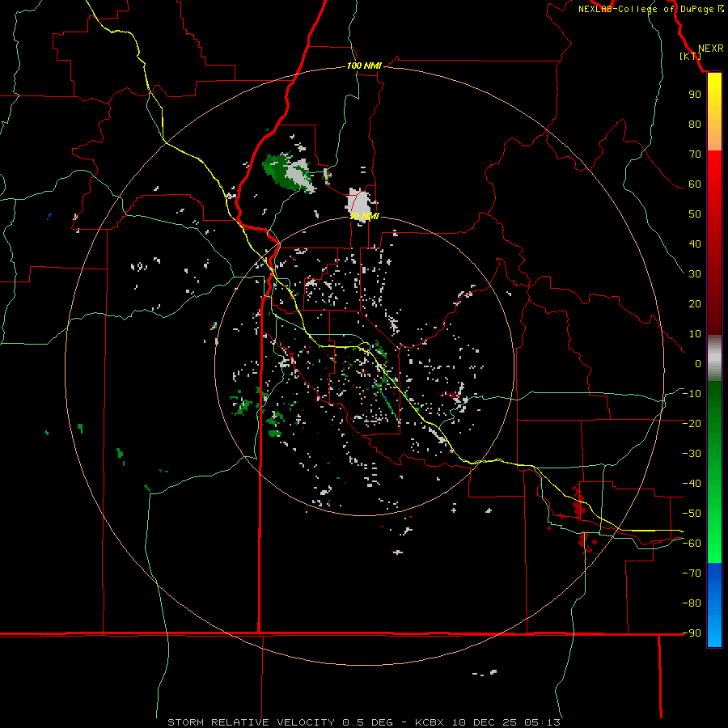Click the 40 value on the velocity scale
728x728 pixels.
(x=695, y=243)
